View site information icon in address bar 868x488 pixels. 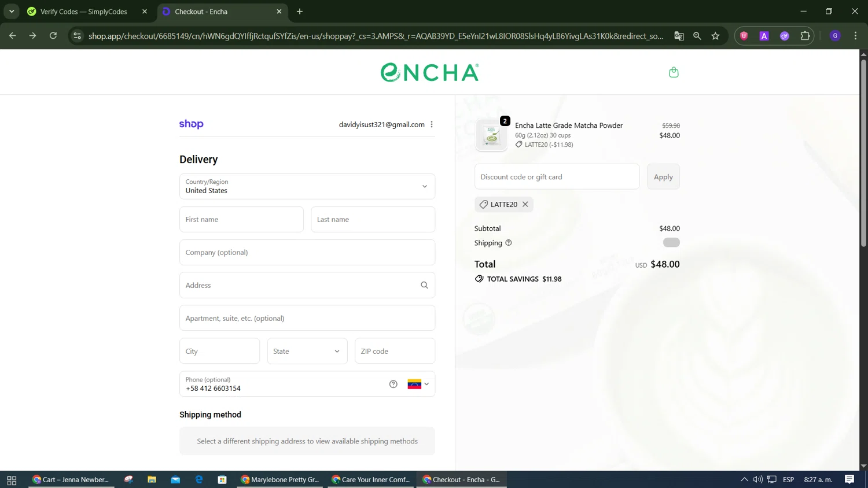pos(77,36)
